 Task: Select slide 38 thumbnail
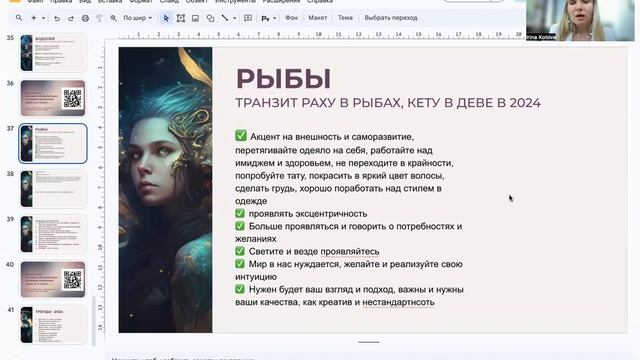point(53,189)
